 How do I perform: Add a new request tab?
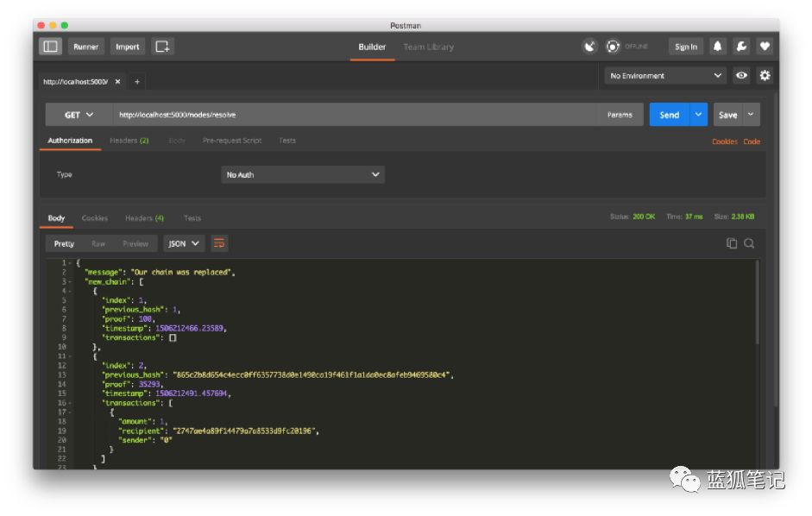pyautogui.click(x=137, y=82)
